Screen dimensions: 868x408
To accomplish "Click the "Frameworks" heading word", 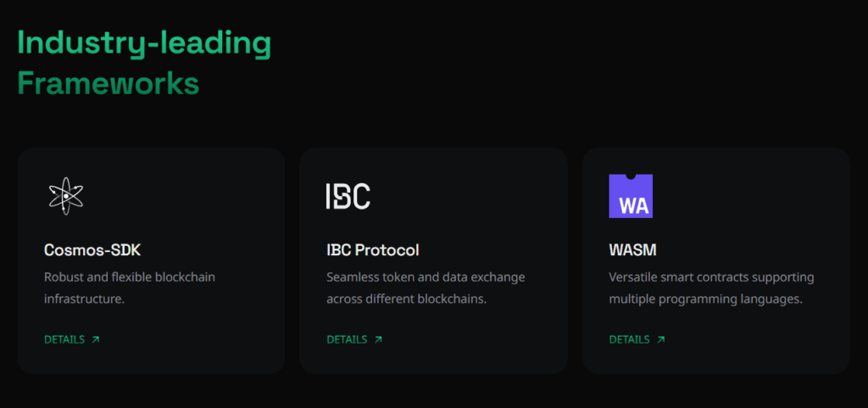I will (x=108, y=84).
